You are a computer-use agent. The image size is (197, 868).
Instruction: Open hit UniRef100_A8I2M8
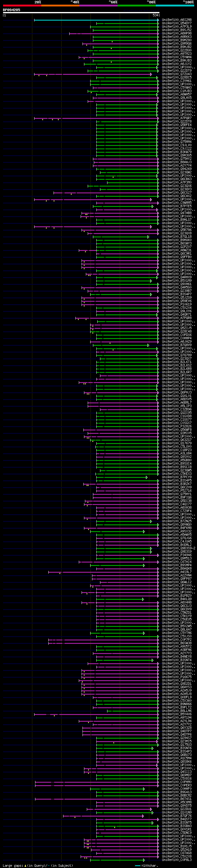177,20
